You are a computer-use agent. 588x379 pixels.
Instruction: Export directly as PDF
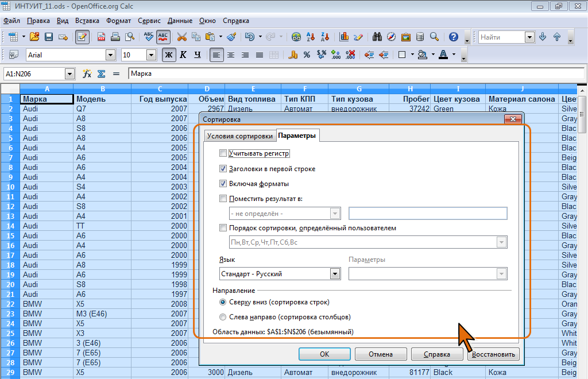tap(101, 37)
